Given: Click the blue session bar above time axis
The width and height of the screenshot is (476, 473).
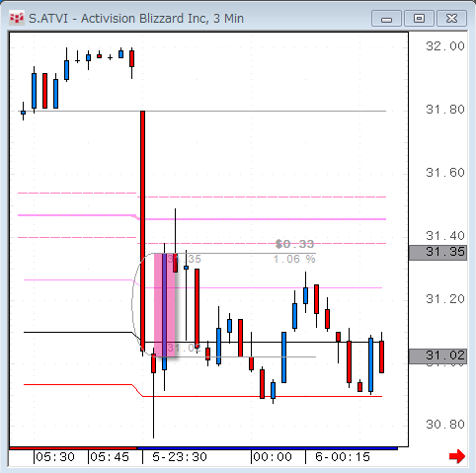Looking at the screenshot, I should (x=267, y=448).
